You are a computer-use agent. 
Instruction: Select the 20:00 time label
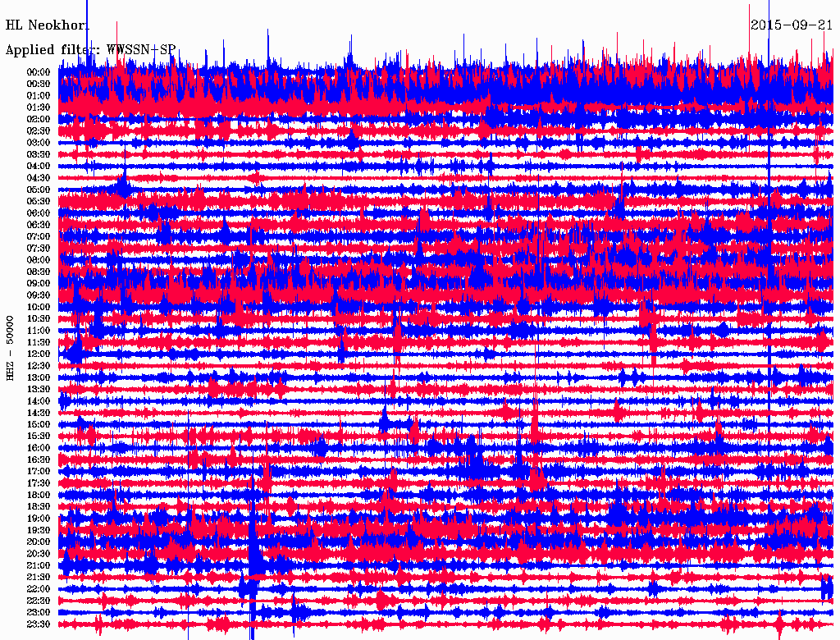coord(39,542)
